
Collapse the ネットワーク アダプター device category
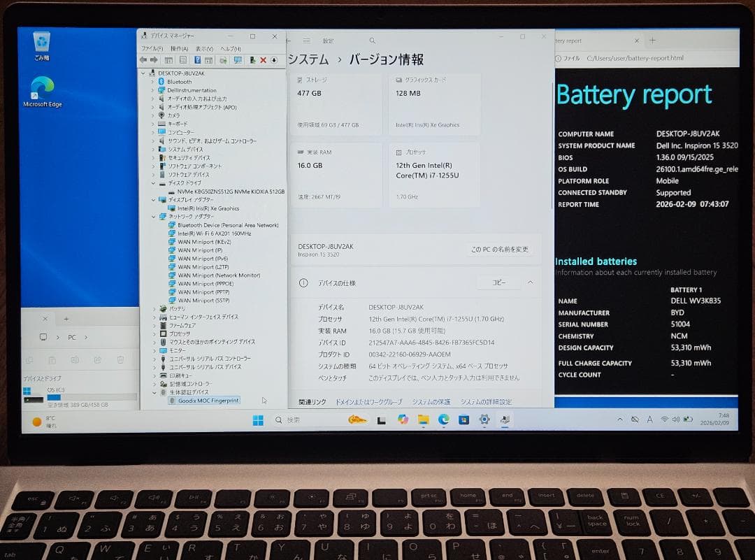pos(155,216)
